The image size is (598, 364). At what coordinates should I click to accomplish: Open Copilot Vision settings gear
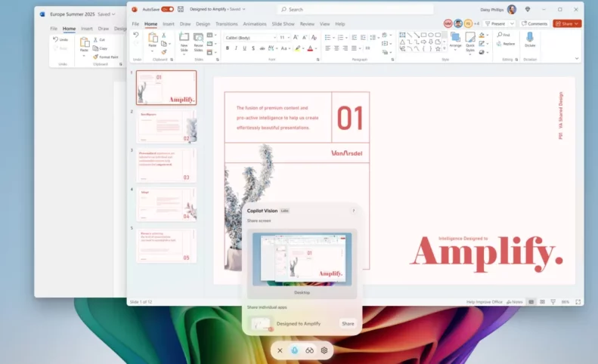coord(324,350)
